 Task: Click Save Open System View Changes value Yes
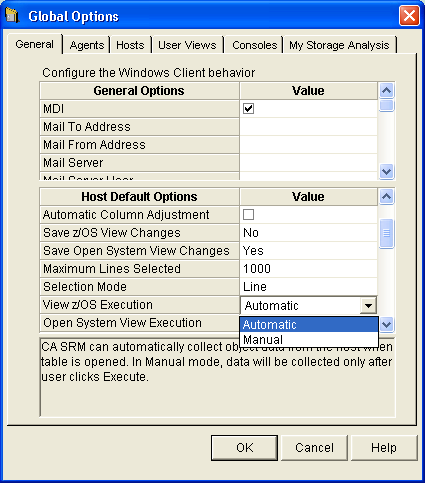pyautogui.click(x=308, y=251)
